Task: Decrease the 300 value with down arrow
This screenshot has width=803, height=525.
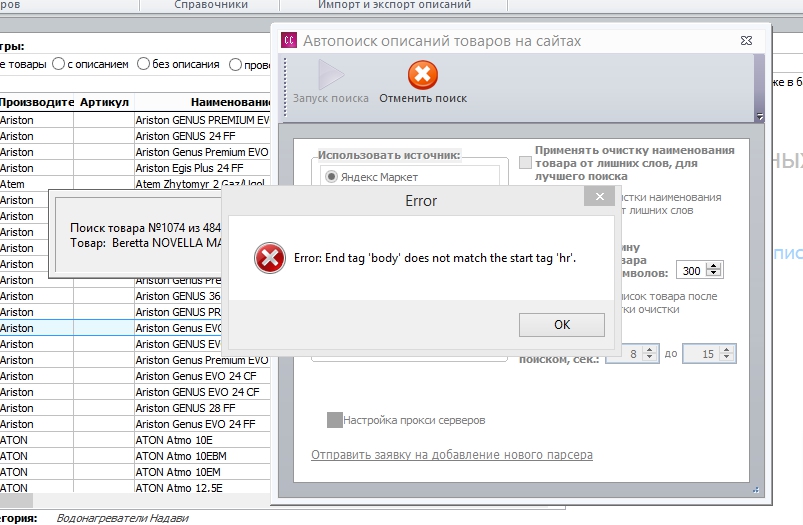Action: coord(713,274)
